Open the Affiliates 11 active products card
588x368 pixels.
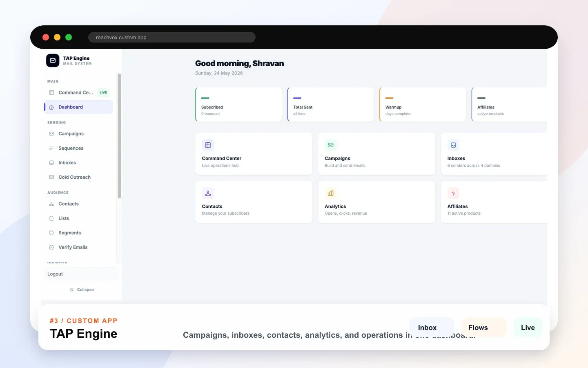pyautogui.click(x=494, y=202)
